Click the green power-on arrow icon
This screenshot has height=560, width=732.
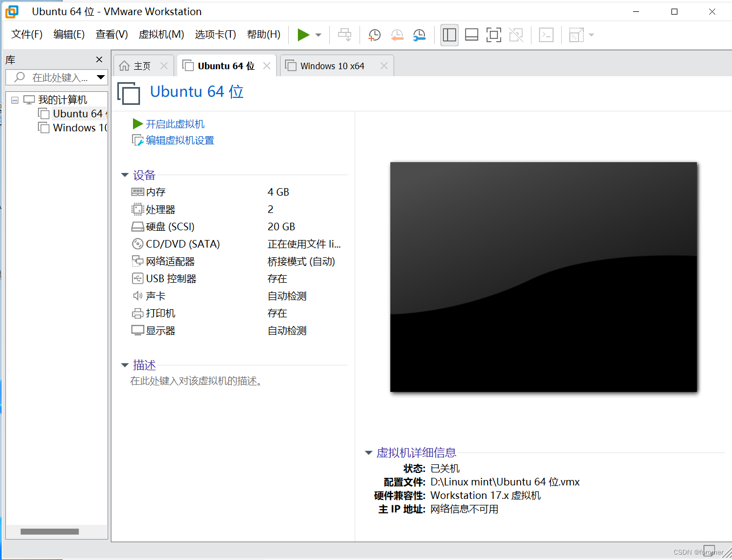click(x=304, y=34)
